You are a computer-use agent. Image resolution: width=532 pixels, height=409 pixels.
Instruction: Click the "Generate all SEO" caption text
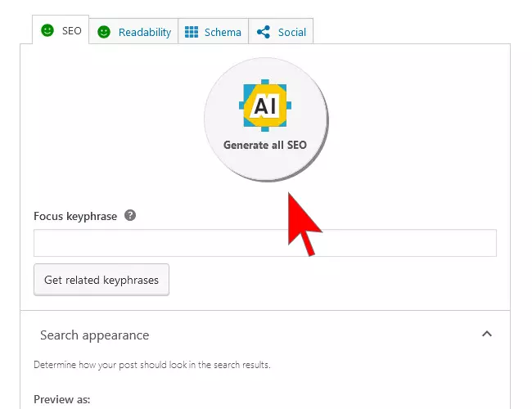tap(265, 145)
